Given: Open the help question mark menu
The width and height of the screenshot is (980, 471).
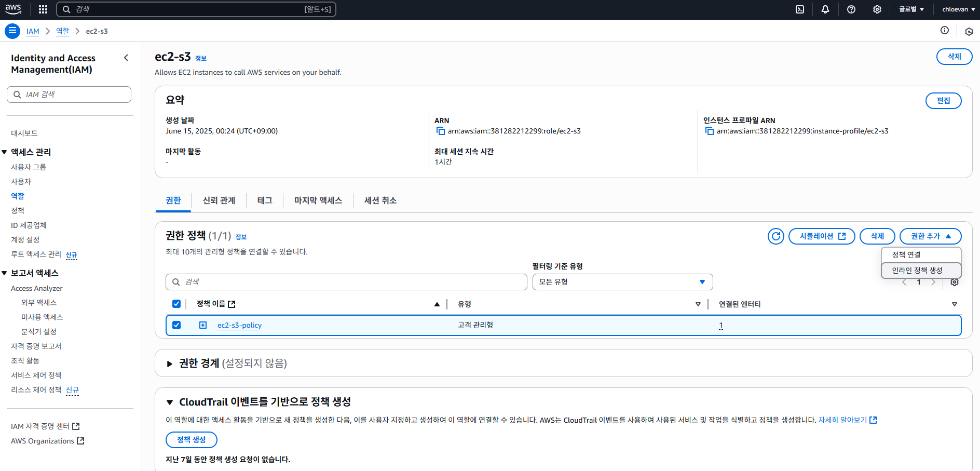Looking at the screenshot, I should tap(851, 9).
